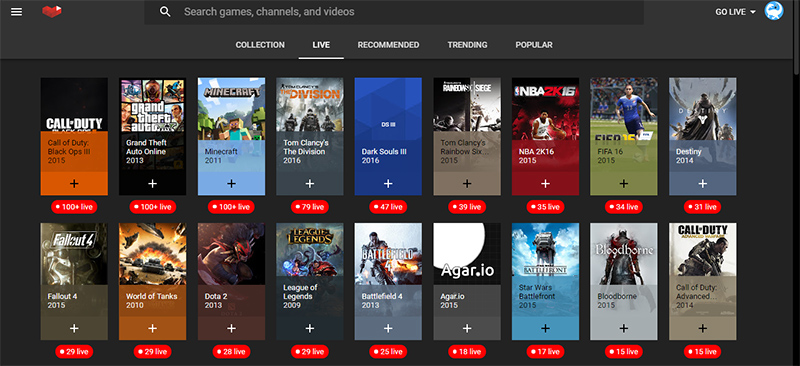The height and width of the screenshot is (366, 800).
Task: Click 100+ live badge under Grand Theft Auto
Action: click(x=153, y=207)
